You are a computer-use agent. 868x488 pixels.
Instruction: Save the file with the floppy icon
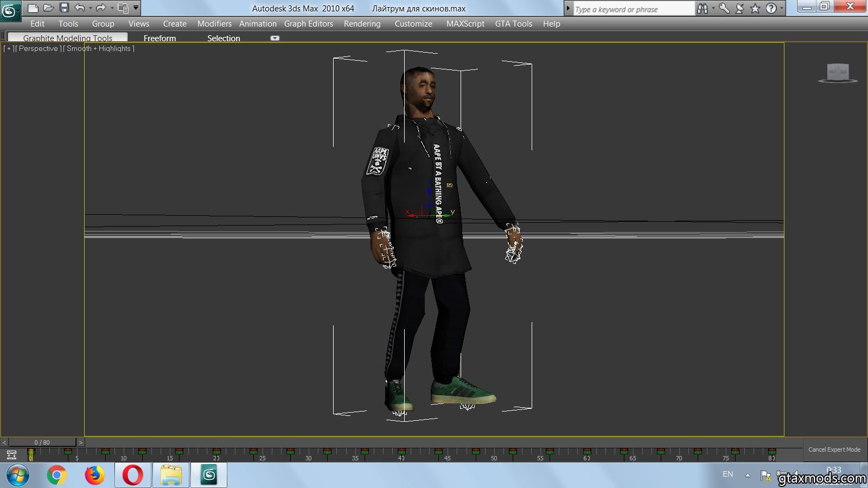pos(64,8)
